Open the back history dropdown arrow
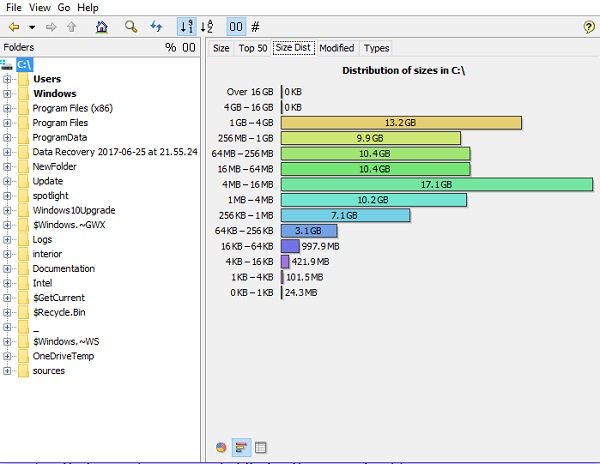Screen dimensions: 600x464 pyautogui.click(x=32, y=27)
